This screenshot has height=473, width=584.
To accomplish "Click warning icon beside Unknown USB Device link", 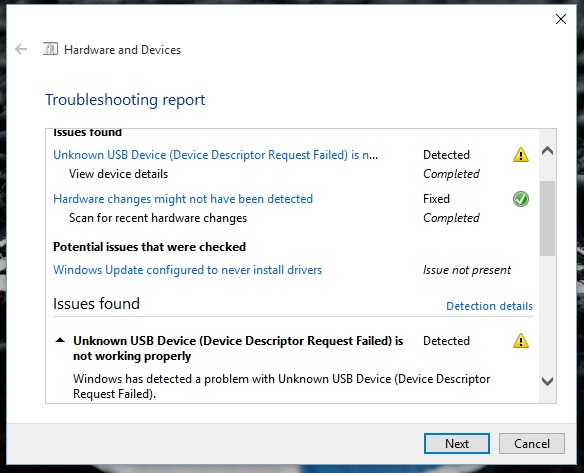I will point(521,155).
